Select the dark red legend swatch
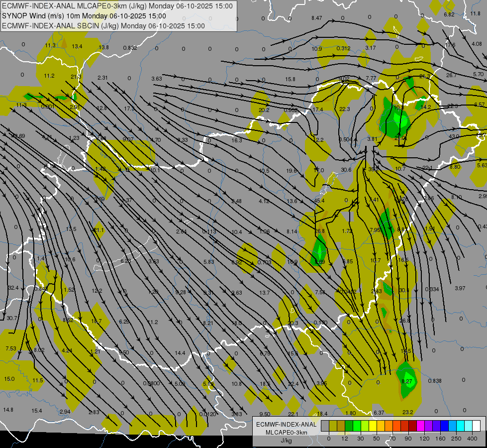 [413, 426]
